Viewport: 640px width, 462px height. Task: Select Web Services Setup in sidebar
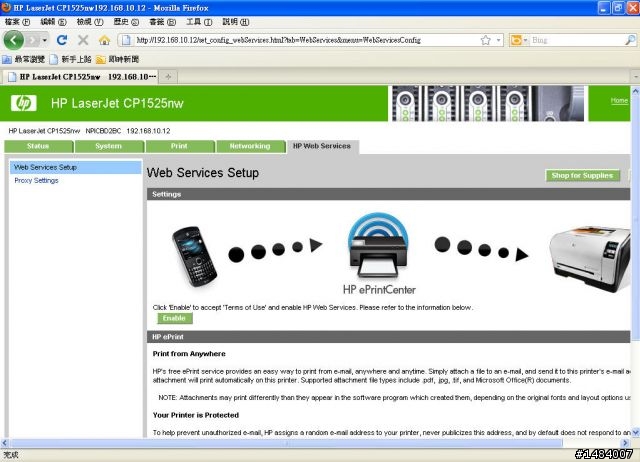[x=76, y=167]
